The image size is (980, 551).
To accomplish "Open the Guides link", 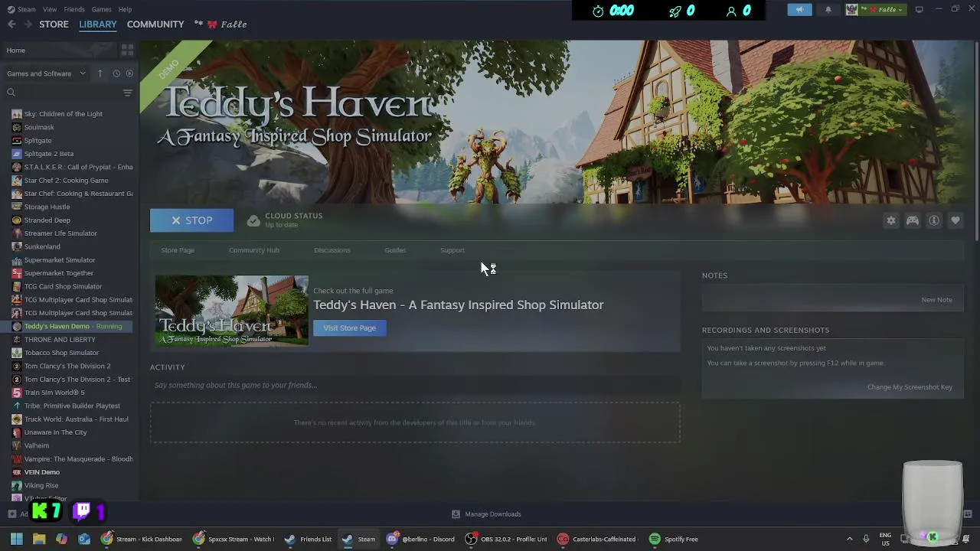I will pos(395,250).
